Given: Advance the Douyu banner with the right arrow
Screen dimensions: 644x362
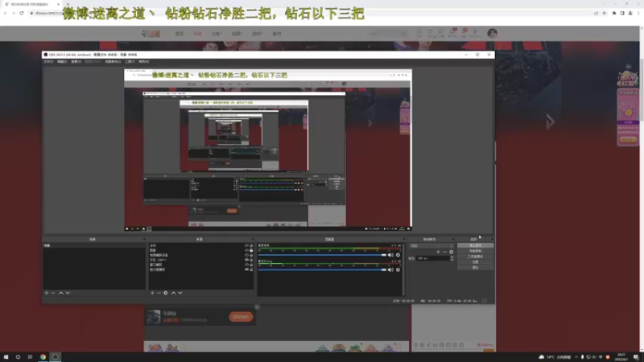Looking at the screenshot, I should coord(550,121).
